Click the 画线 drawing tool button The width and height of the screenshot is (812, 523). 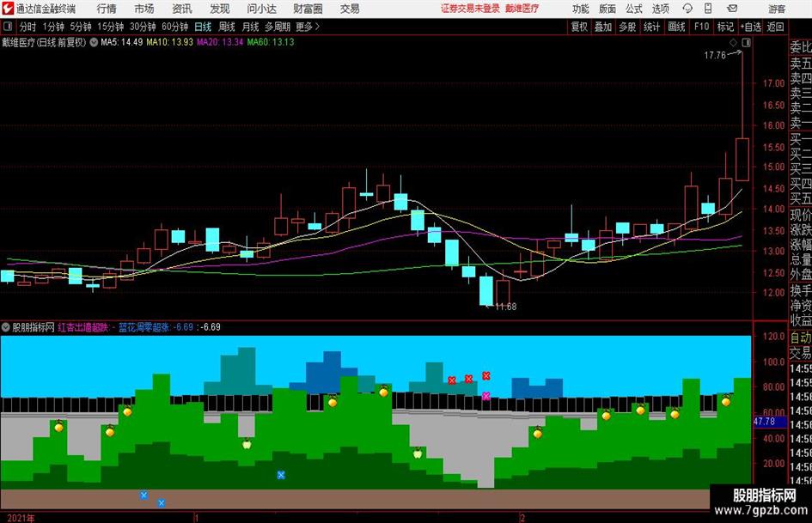[676, 27]
